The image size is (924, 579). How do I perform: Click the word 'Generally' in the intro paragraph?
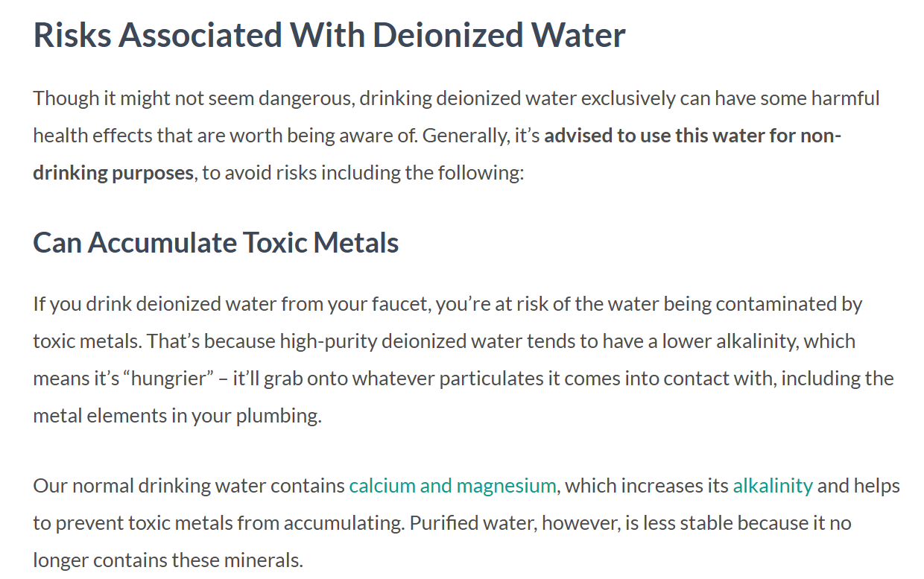[467, 137]
